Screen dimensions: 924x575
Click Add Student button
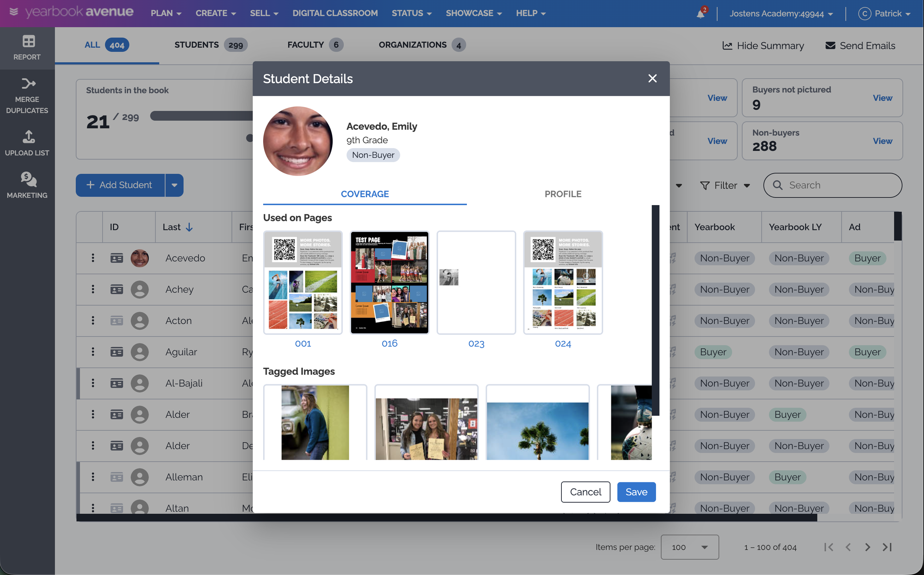(120, 185)
